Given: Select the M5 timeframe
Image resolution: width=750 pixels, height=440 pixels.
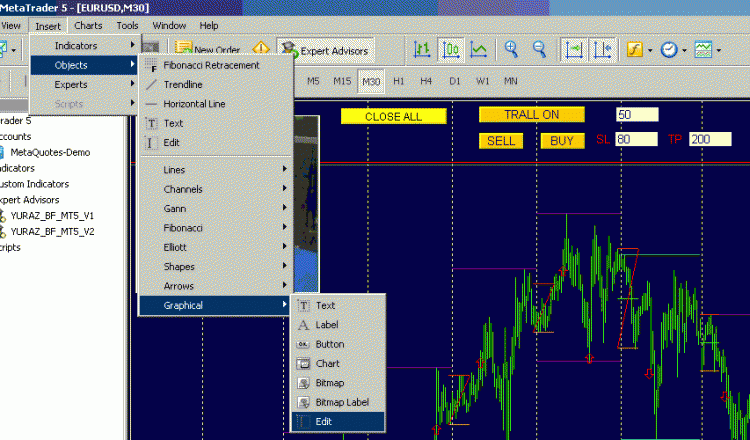Looking at the screenshot, I should pos(313,81).
